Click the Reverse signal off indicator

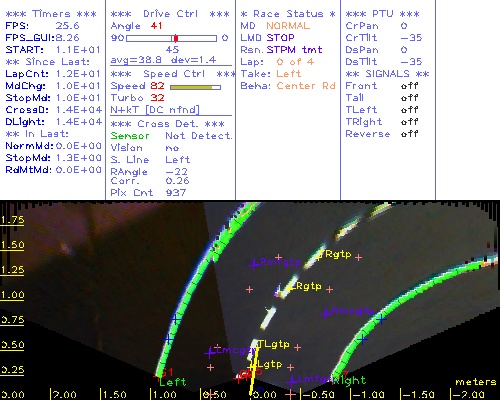point(409,134)
